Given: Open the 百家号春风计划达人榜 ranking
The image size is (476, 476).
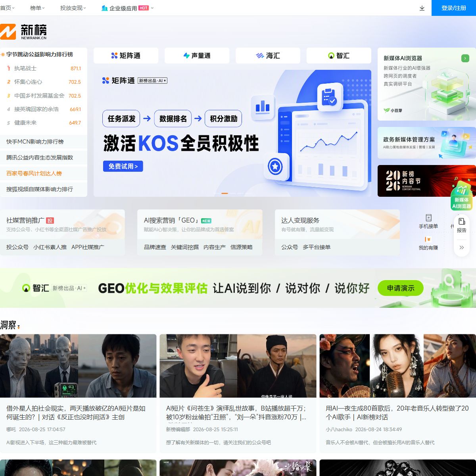Looking at the screenshot, I should point(44,173).
